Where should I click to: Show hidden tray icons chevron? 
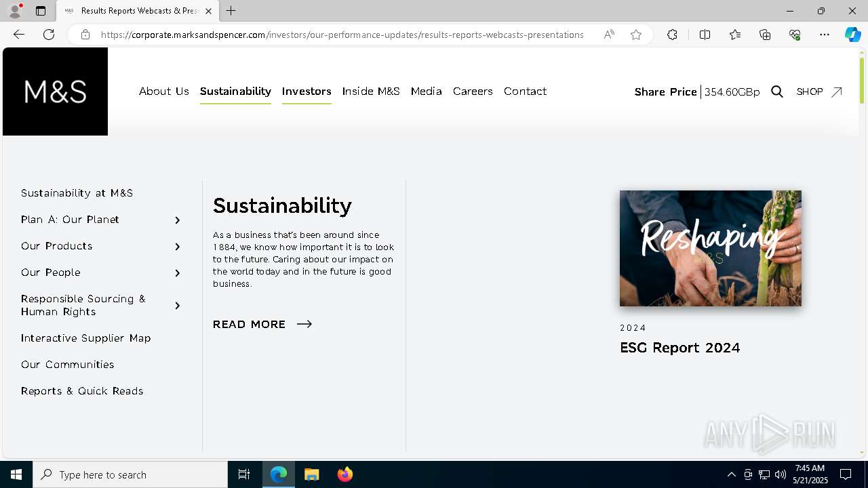tap(731, 474)
